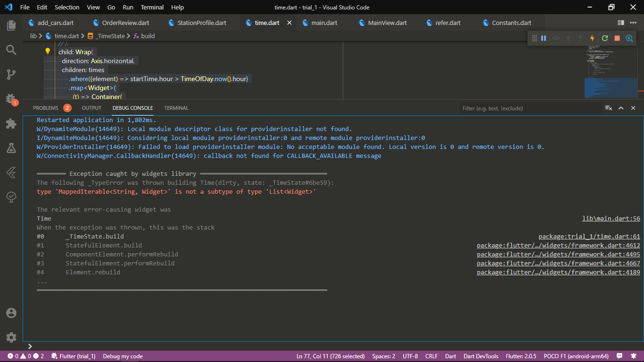This screenshot has height=362, width=644.
Task: Toggle split editor layout icon
Action: click(x=621, y=23)
